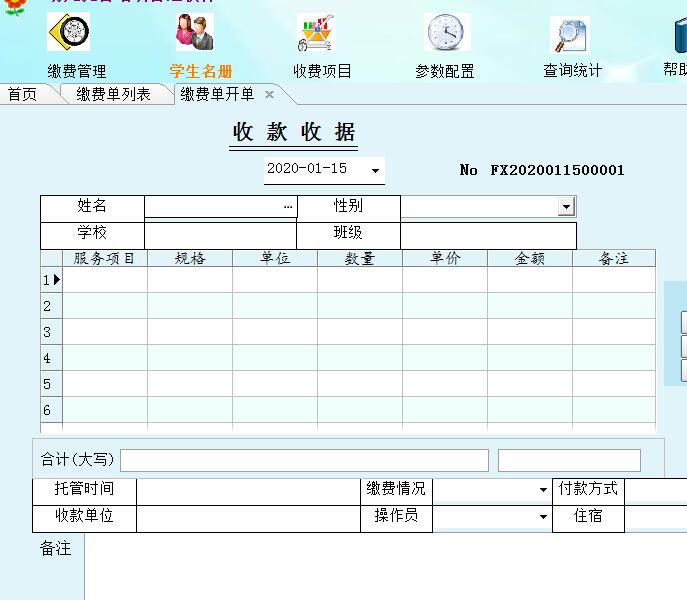Click the 收费项目 label
The height and width of the screenshot is (600, 687).
point(322,71)
